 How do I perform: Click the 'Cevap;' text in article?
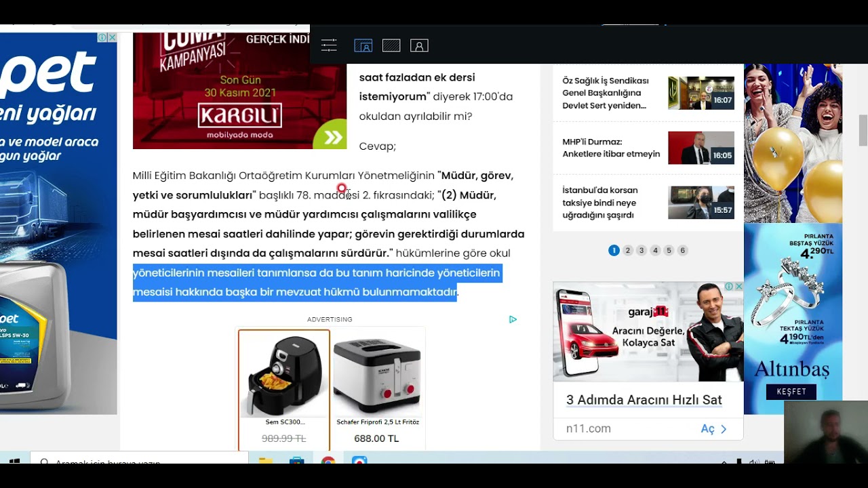[377, 146]
